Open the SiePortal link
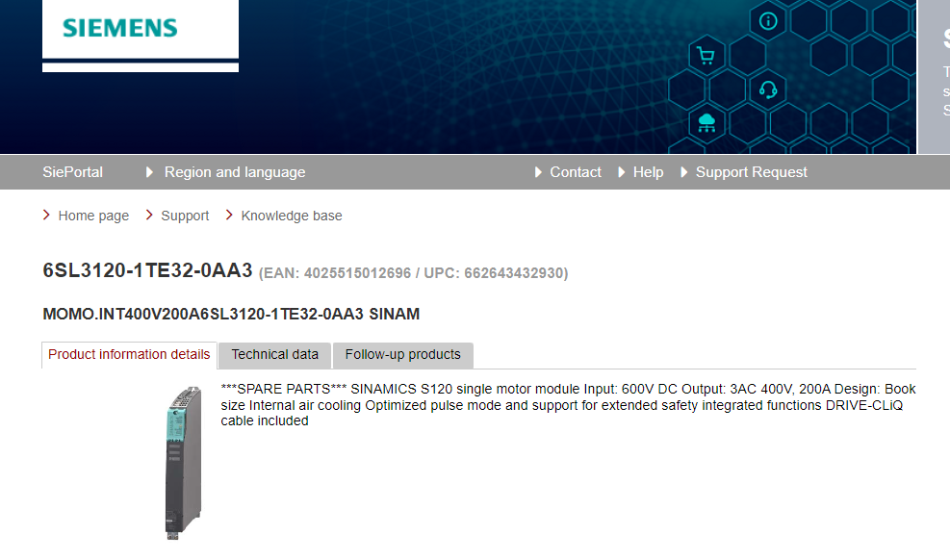The image size is (950, 560). [x=72, y=172]
